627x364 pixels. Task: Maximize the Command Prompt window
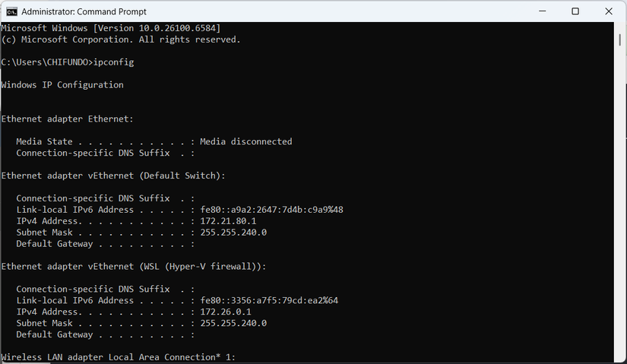(575, 11)
